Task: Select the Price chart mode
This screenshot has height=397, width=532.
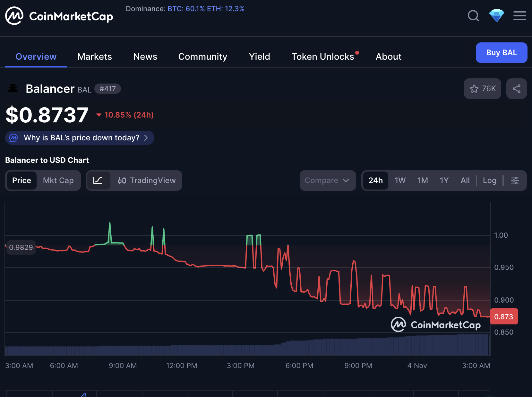Action: click(x=21, y=181)
